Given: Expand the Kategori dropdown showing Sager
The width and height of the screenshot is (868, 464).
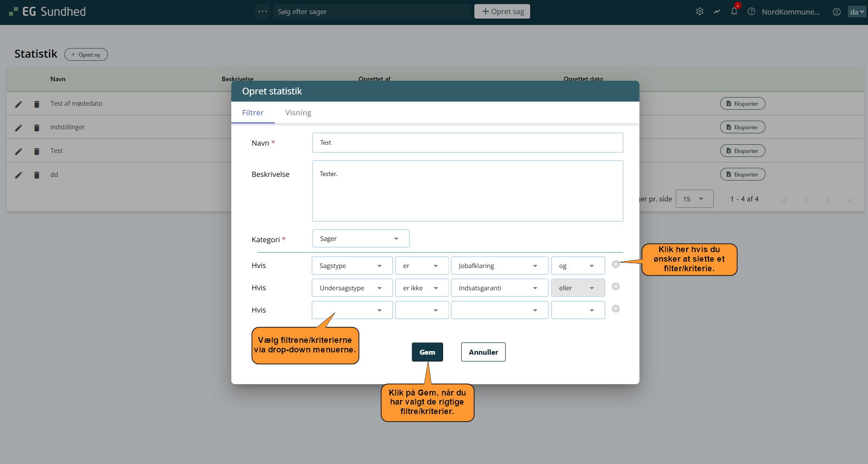Looking at the screenshot, I should point(361,239).
